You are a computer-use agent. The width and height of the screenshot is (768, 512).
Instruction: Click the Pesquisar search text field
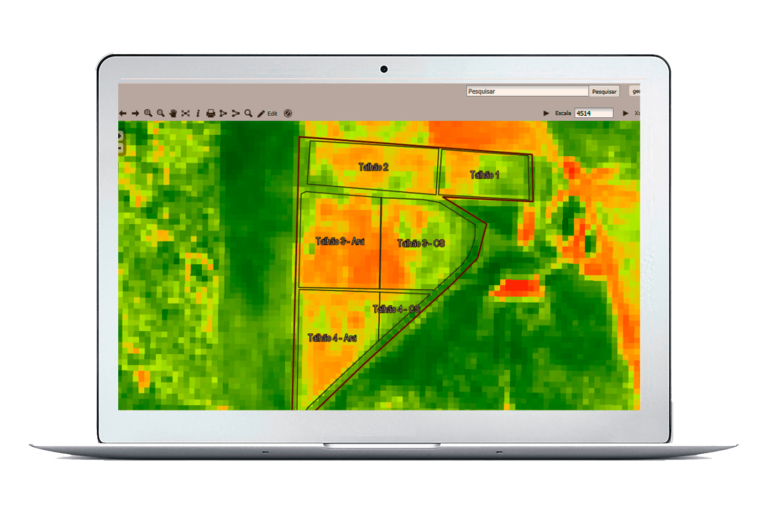click(526, 91)
